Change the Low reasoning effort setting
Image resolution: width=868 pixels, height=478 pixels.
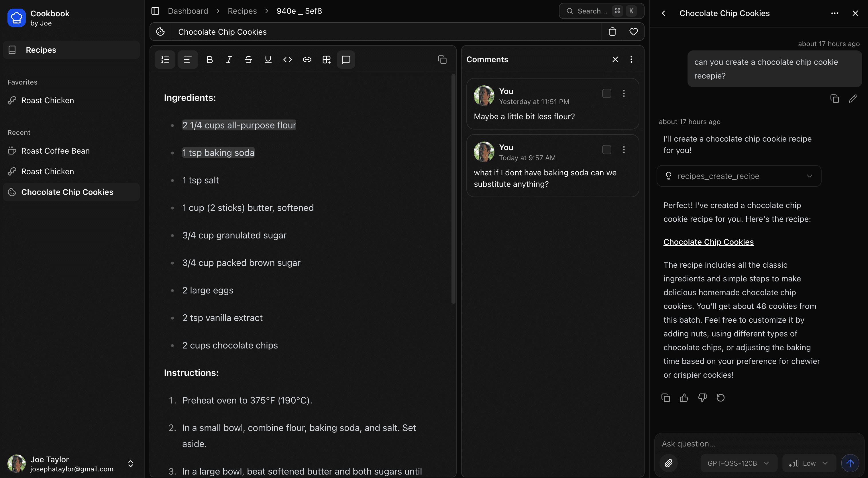point(809,463)
